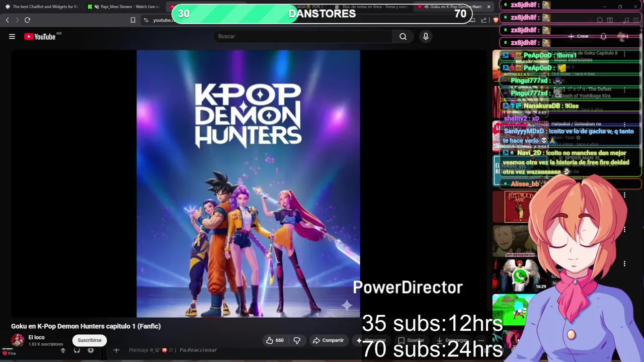Open YouTube notifications bell

click(x=603, y=36)
